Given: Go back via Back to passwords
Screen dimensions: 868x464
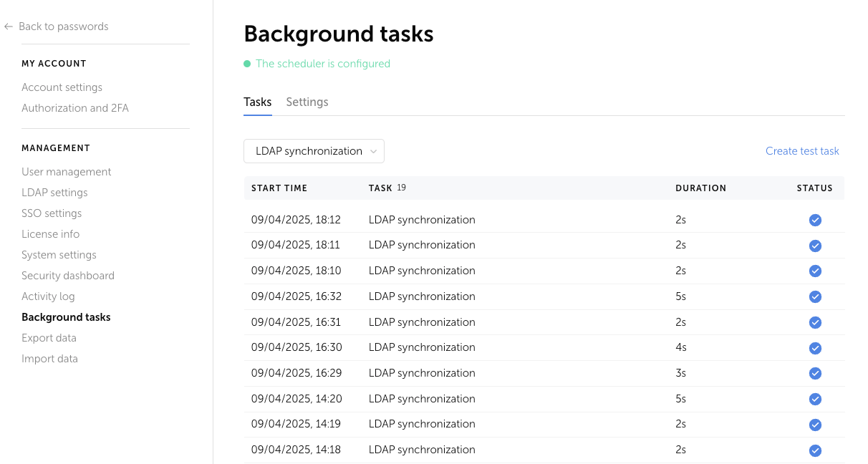Looking at the screenshot, I should (64, 26).
